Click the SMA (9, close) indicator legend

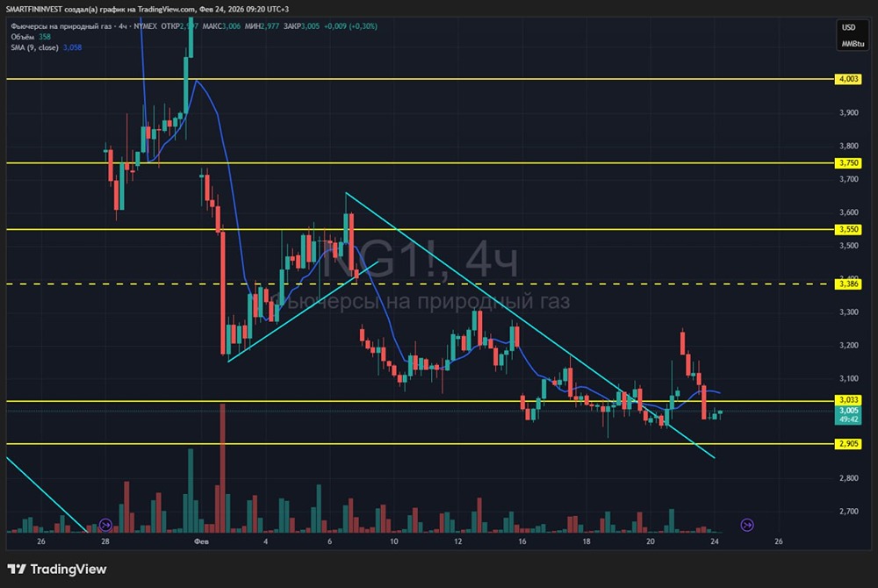coord(34,47)
